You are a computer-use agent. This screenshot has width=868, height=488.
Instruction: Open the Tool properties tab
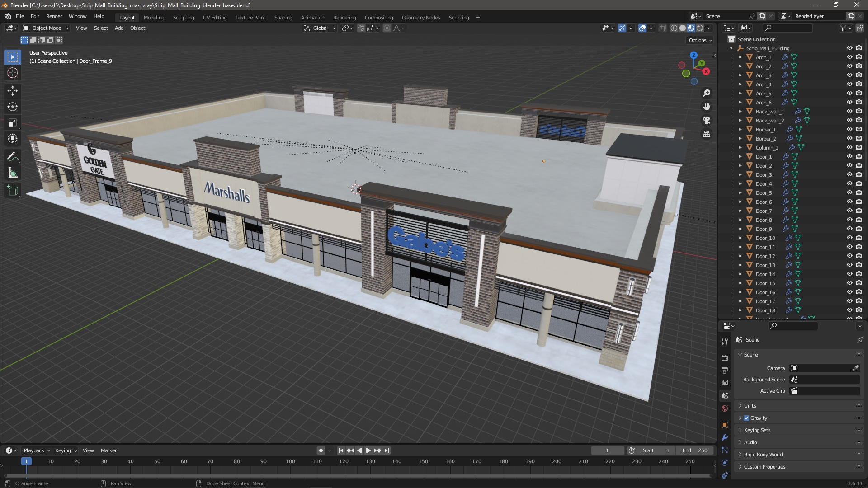tap(725, 341)
